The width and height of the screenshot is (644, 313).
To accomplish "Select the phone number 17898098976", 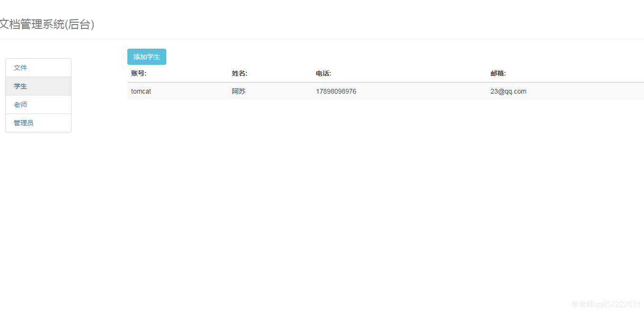I will [x=336, y=91].
